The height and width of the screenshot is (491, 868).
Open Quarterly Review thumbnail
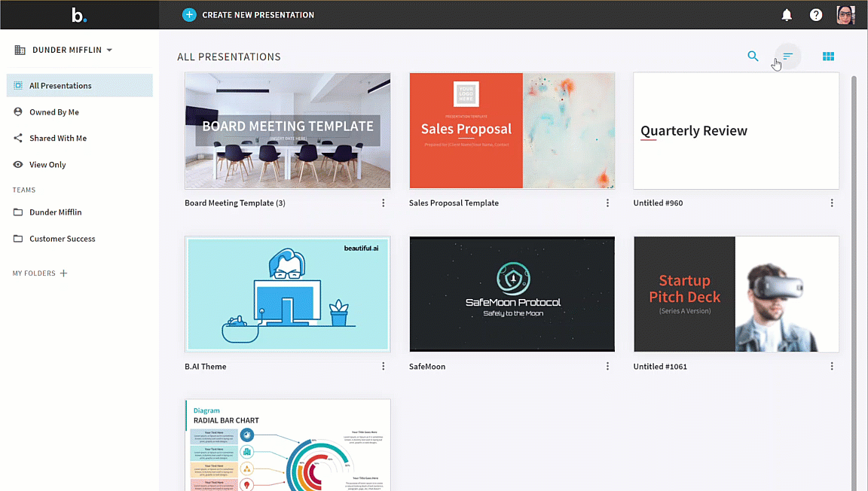pos(736,130)
